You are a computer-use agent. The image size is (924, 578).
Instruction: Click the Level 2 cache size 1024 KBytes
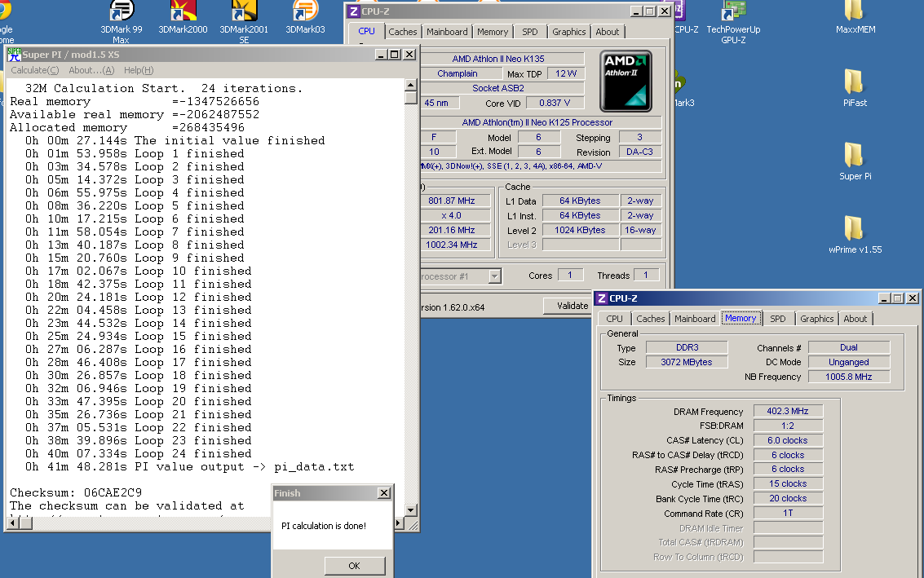click(580, 230)
